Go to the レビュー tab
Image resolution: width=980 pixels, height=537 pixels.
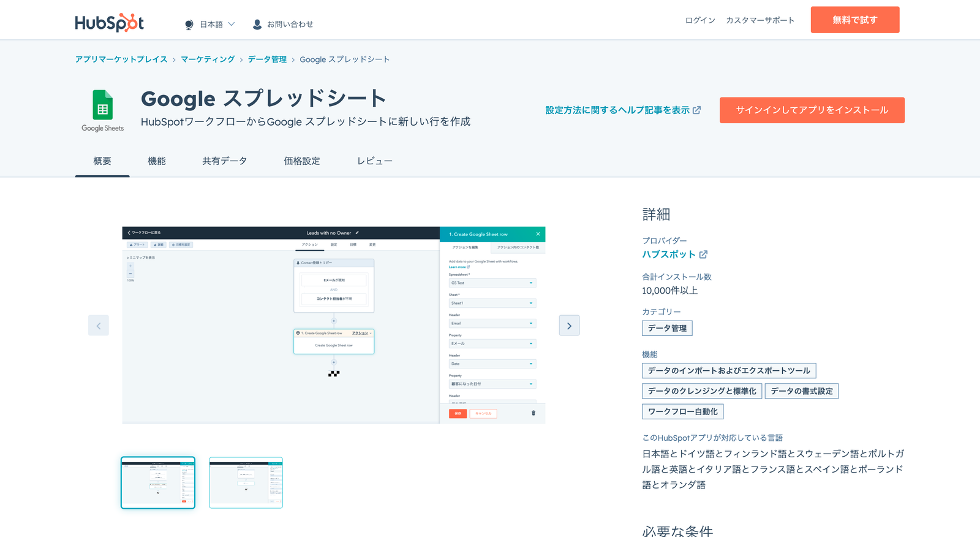pos(375,161)
